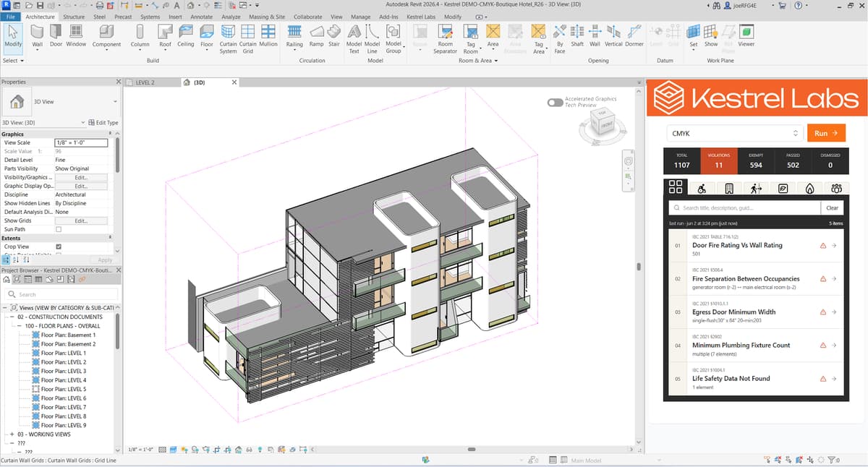
Task: Open Floor Plan: LEVEL 5 in browser
Action: click(x=64, y=389)
